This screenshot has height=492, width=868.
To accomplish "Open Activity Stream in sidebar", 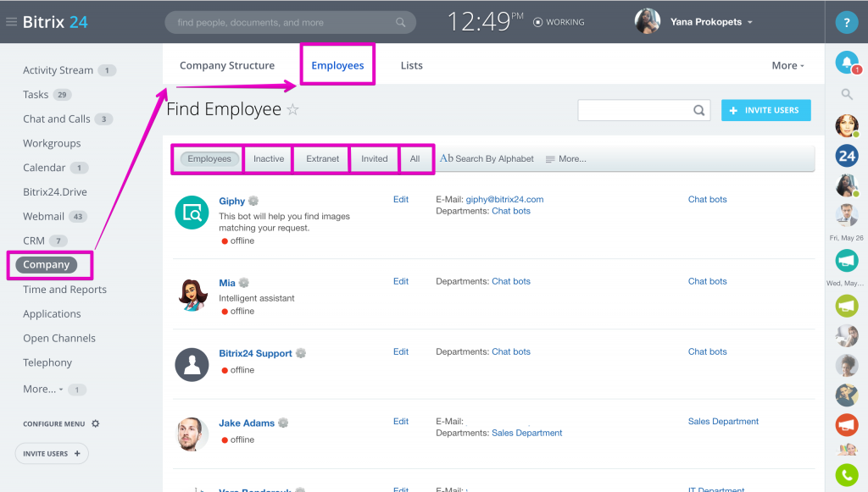I will click(58, 70).
